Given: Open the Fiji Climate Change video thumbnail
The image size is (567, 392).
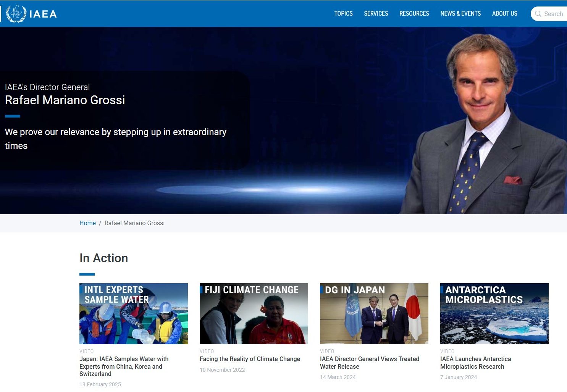Looking at the screenshot, I should click(x=254, y=314).
